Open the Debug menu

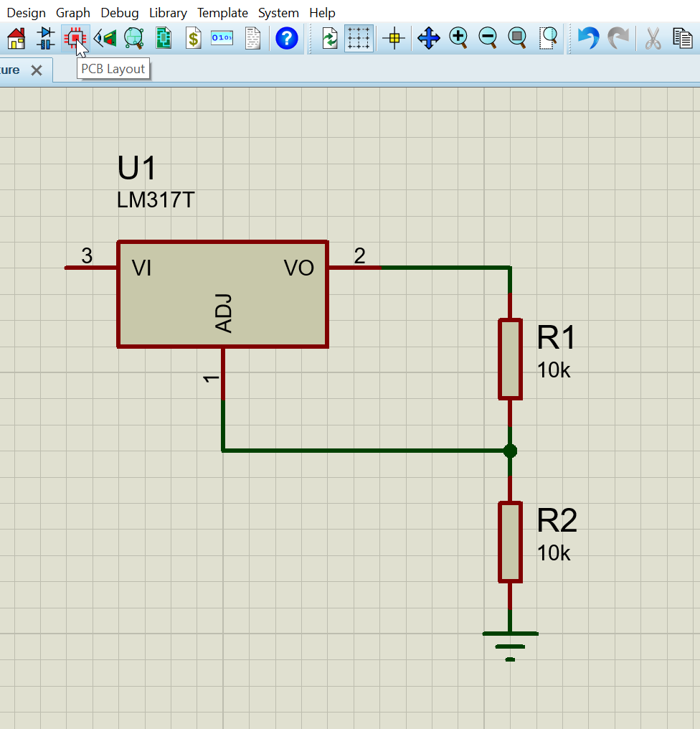pos(119,13)
